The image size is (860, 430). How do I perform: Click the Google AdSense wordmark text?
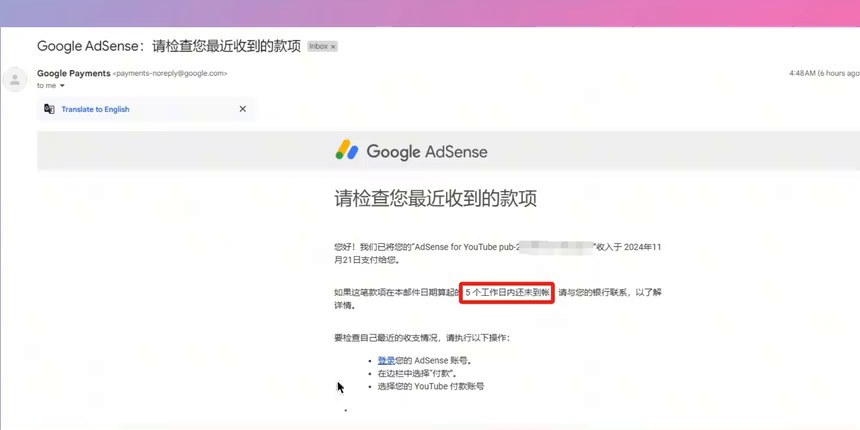pyautogui.click(x=427, y=151)
